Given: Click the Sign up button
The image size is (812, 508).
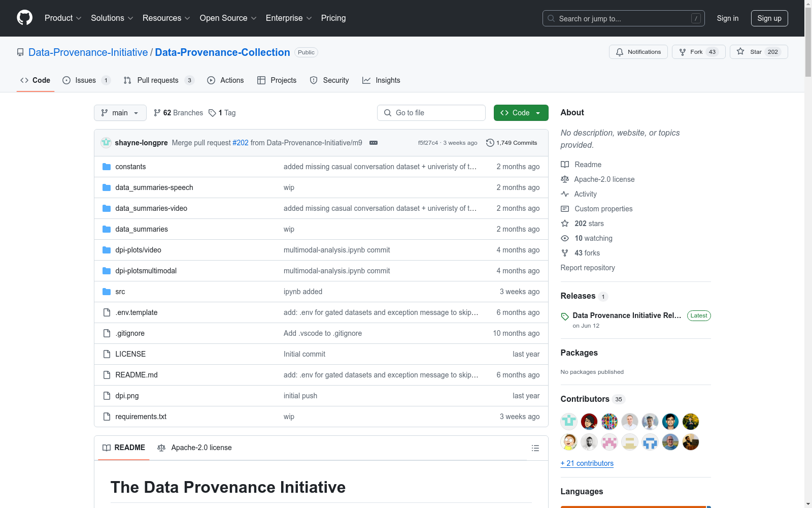Looking at the screenshot, I should 769,18.
